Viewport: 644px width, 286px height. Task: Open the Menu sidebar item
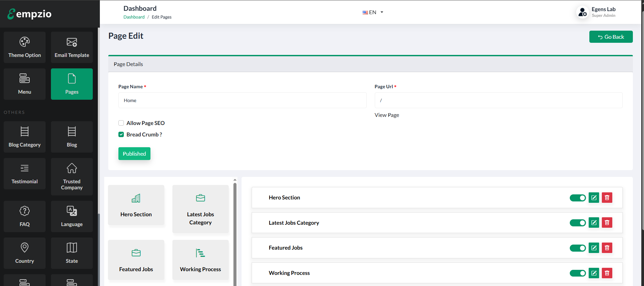[x=25, y=84]
